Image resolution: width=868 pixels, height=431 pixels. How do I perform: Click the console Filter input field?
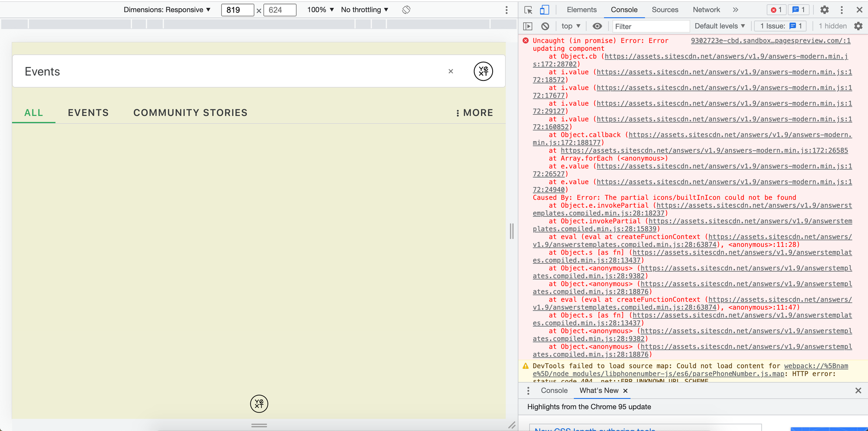(x=650, y=26)
